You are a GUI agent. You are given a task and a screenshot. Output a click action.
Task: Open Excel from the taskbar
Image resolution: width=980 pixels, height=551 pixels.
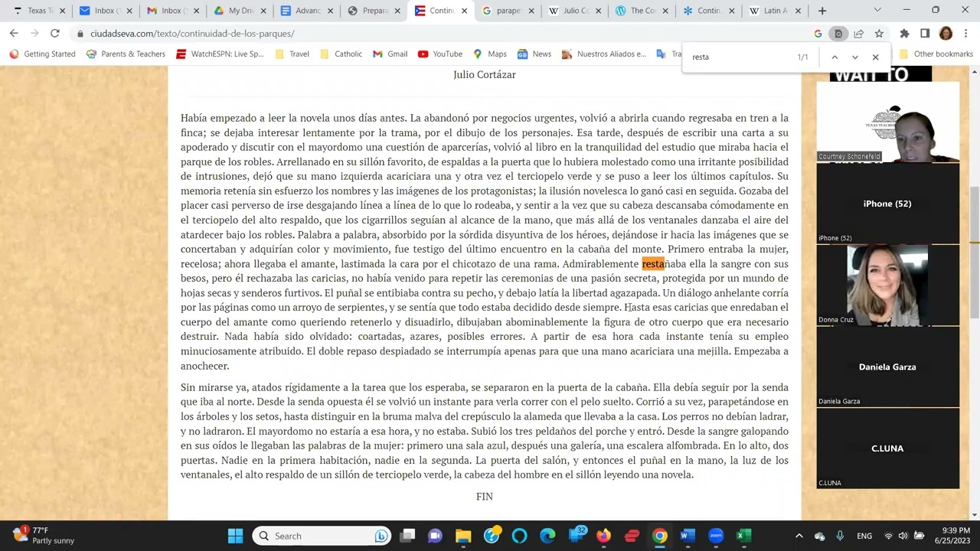(743, 536)
